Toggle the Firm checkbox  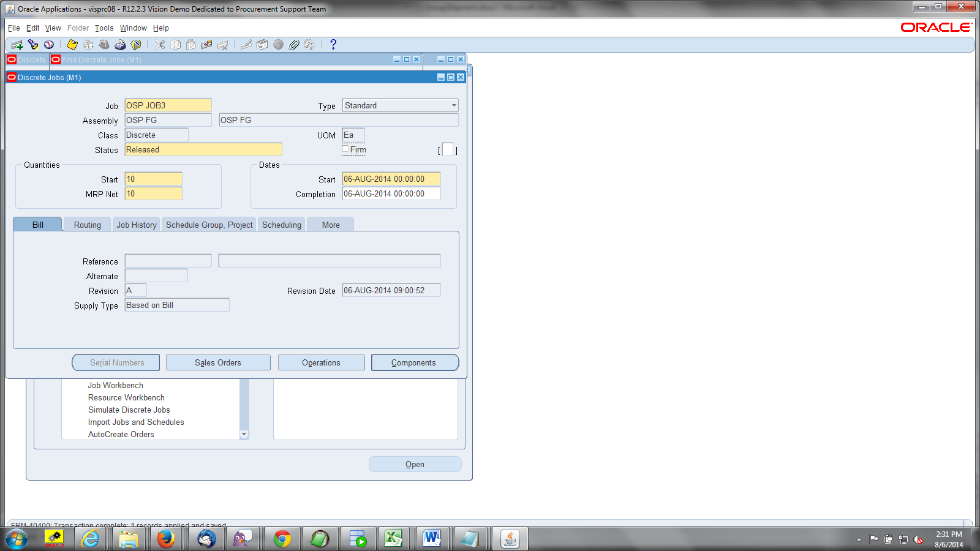click(345, 149)
